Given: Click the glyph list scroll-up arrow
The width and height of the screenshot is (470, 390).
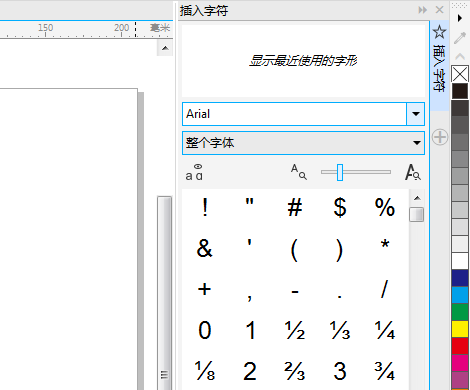Looking at the screenshot, I should pyautogui.click(x=417, y=198).
